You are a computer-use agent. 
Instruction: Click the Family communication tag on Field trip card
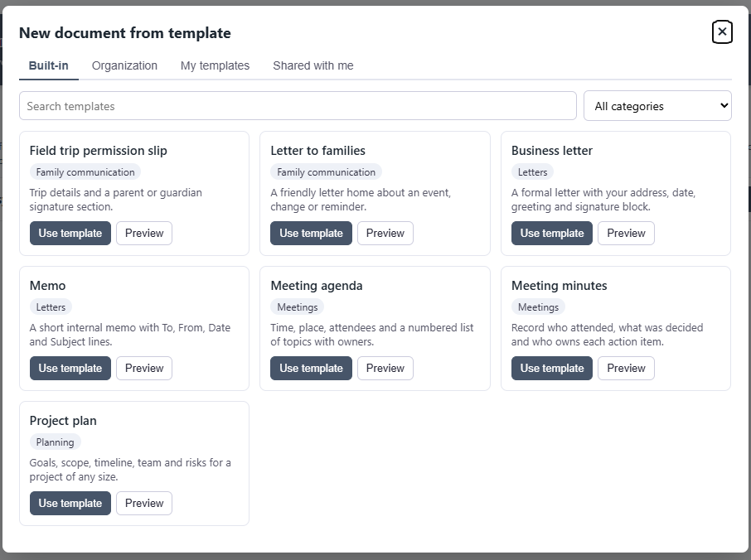[x=85, y=171]
